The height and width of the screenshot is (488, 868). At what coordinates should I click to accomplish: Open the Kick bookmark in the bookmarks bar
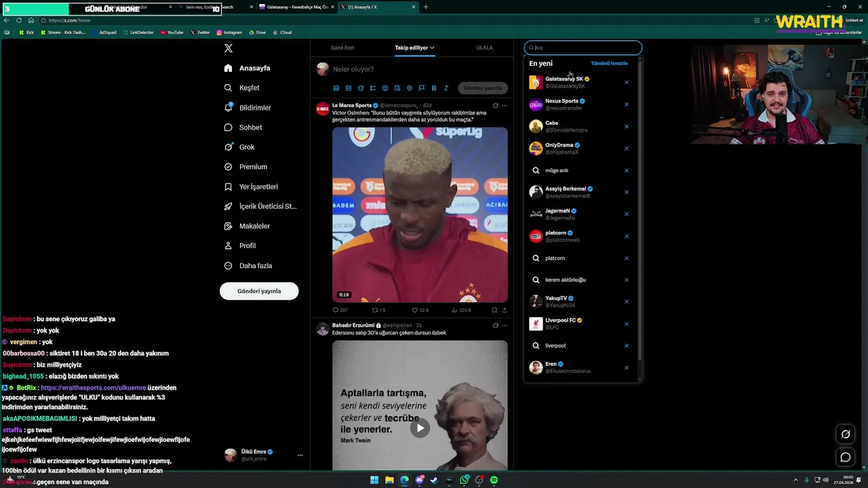coord(26,33)
